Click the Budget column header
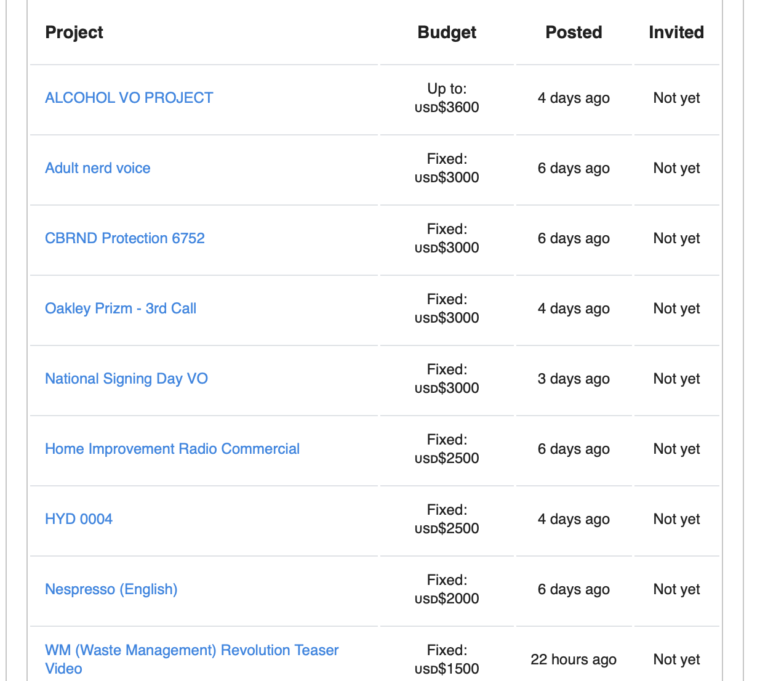This screenshot has width=784, height=681. pos(447,32)
